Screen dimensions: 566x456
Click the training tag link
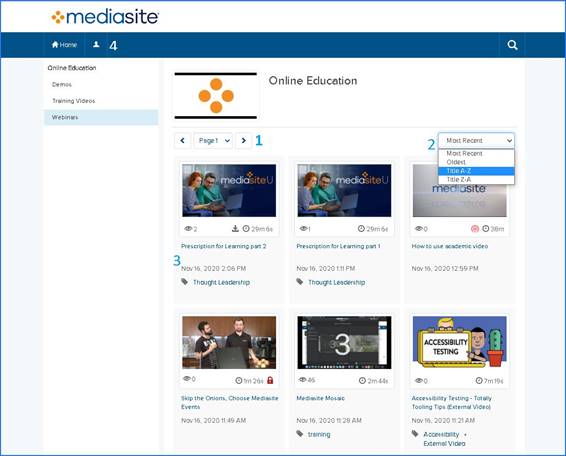[x=319, y=434]
